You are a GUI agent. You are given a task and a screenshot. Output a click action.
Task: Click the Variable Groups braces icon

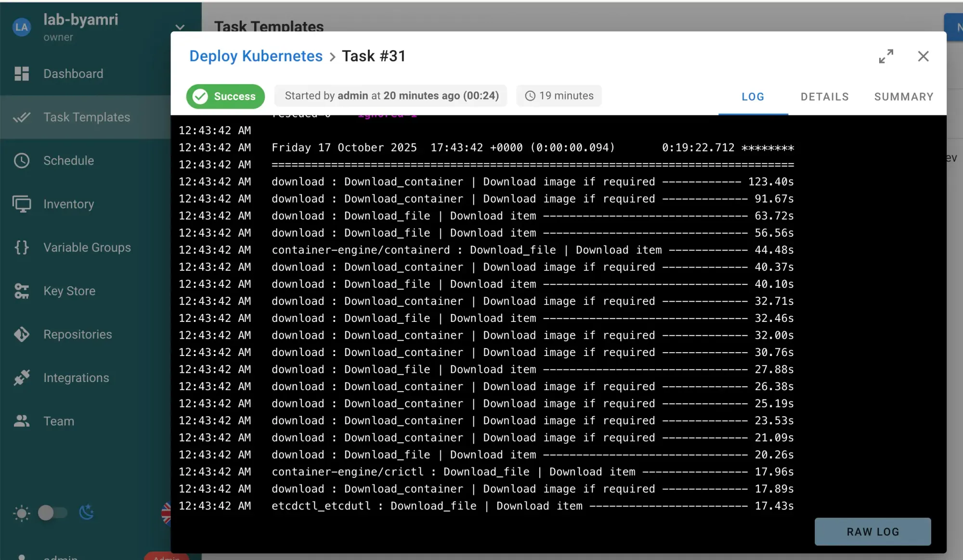tap(22, 247)
